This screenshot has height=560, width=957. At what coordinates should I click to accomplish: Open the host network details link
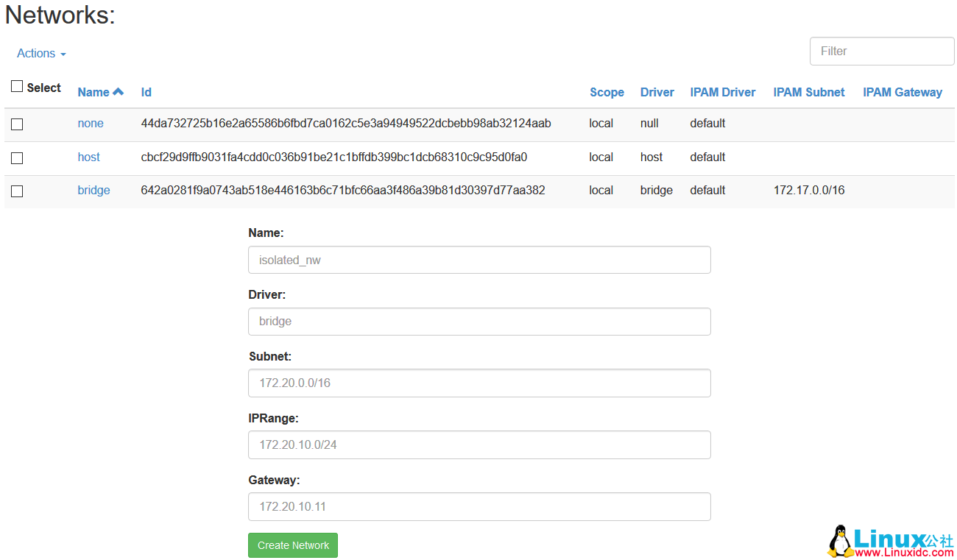(88, 157)
